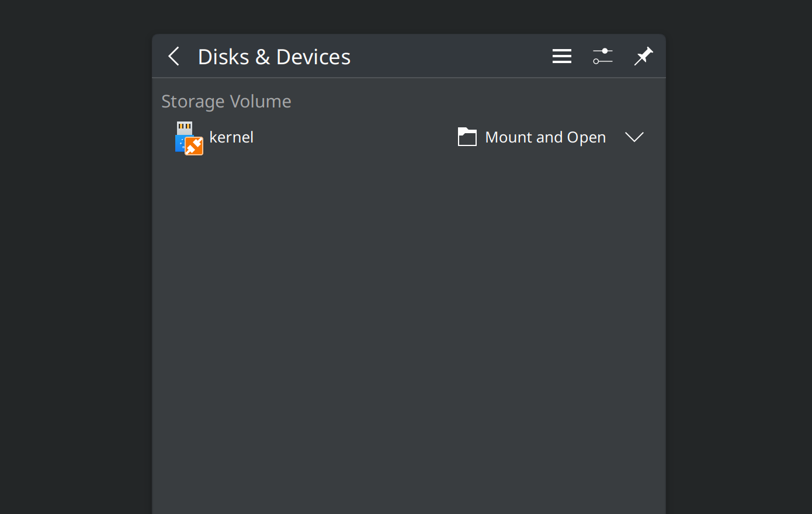Expand the kernel device actions chevron
812x514 pixels.
(x=634, y=137)
